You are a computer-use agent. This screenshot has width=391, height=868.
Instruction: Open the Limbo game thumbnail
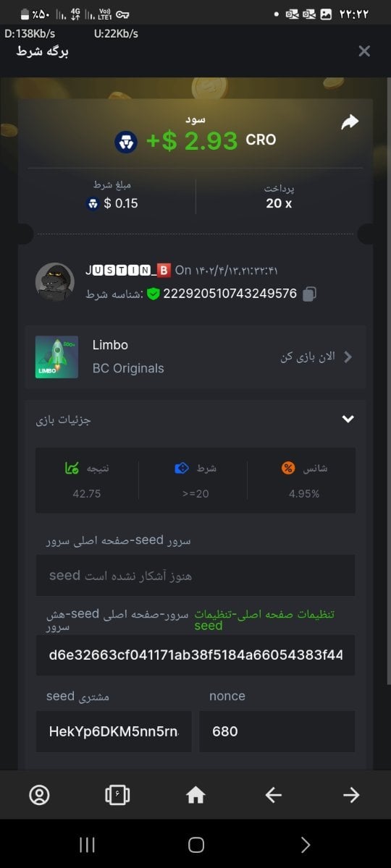tap(56, 357)
